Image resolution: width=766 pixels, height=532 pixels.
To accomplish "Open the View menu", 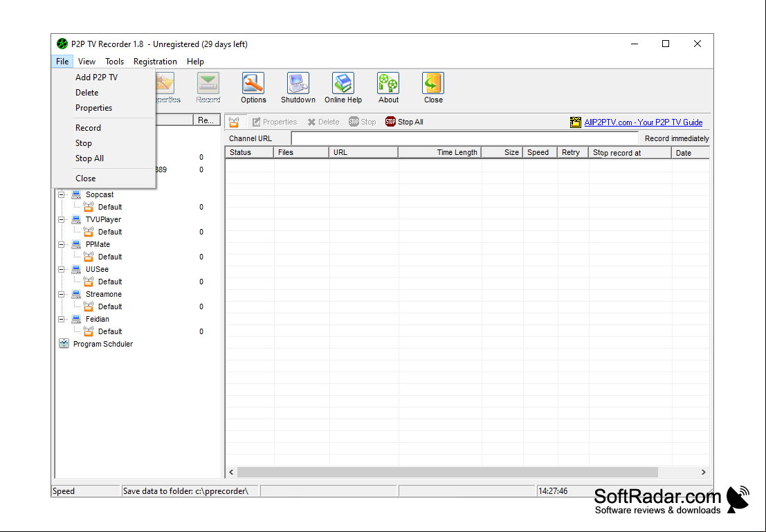I will pyautogui.click(x=86, y=62).
